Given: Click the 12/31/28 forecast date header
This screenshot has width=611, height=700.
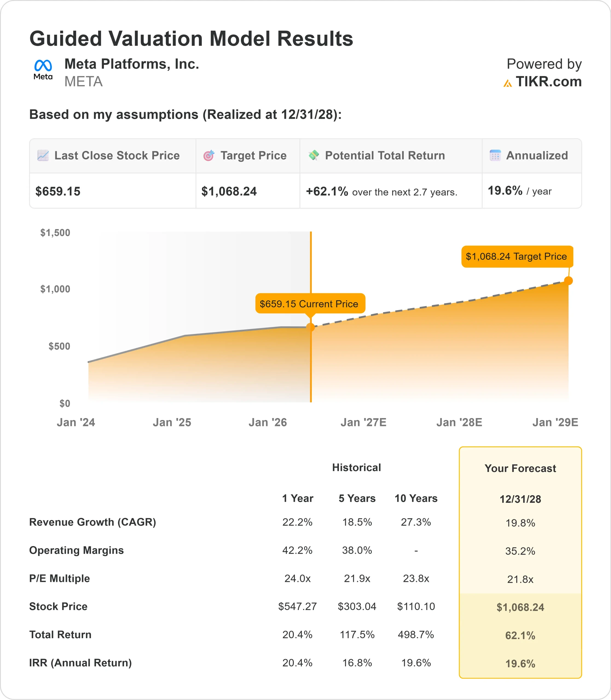Looking at the screenshot, I should click(x=520, y=499).
